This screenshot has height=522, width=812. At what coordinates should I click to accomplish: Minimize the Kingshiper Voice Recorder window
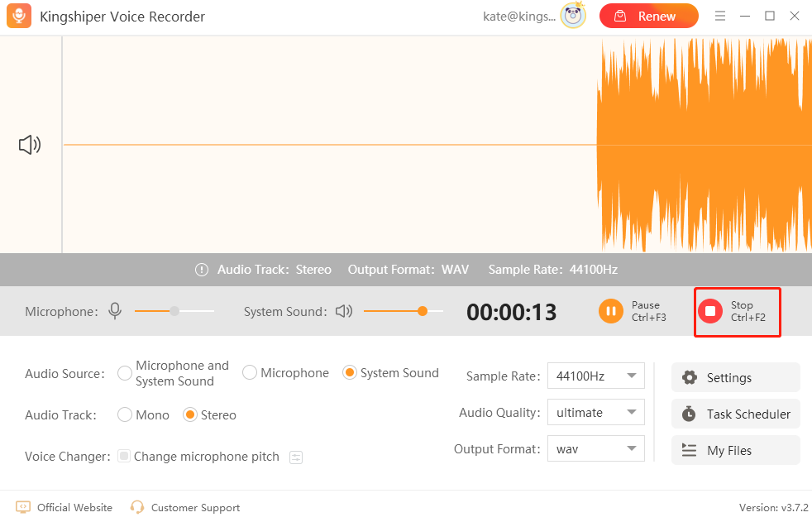[745, 16]
